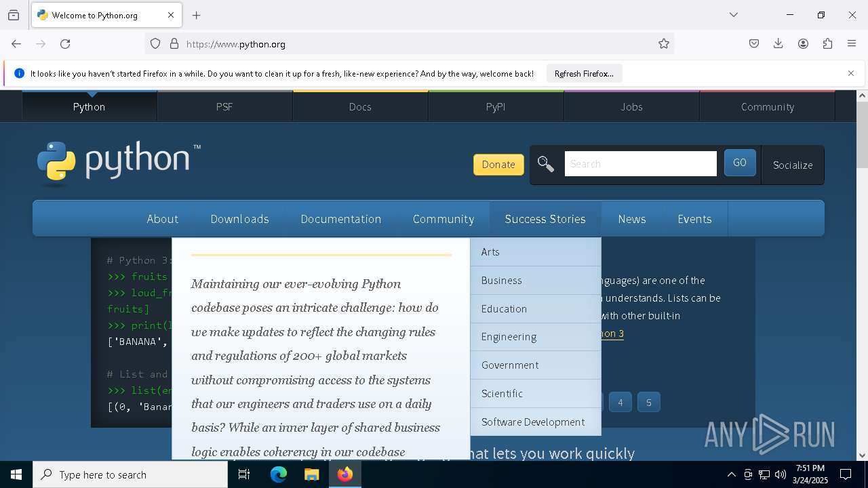
Task: Select the Community top navigation tab
Action: (768, 106)
